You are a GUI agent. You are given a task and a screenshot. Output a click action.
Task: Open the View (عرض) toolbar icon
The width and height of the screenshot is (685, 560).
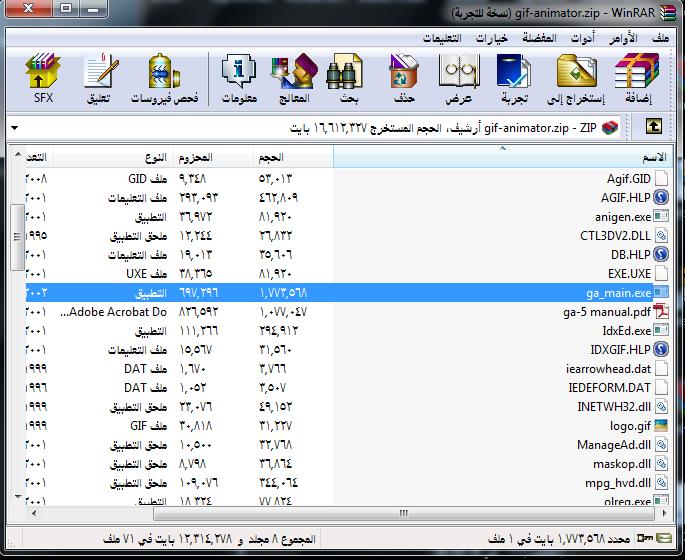click(x=458, y=78)
